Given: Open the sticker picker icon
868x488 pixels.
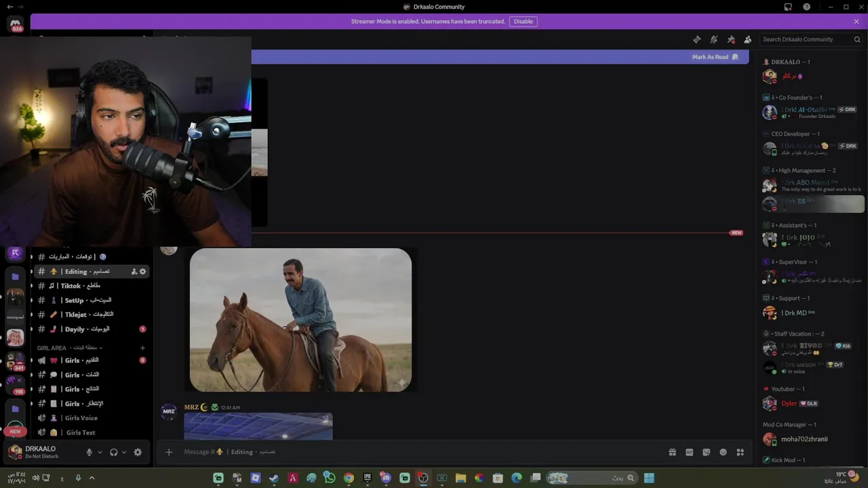Looking at the screenshot, I should [x=706, y=452].
